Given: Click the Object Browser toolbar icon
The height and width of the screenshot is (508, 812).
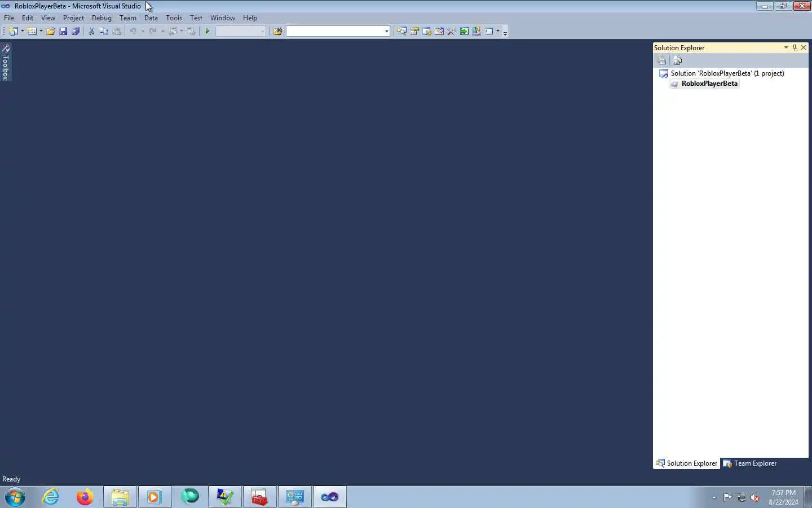Looking at the screenshot, I should [x=439, y=31].
